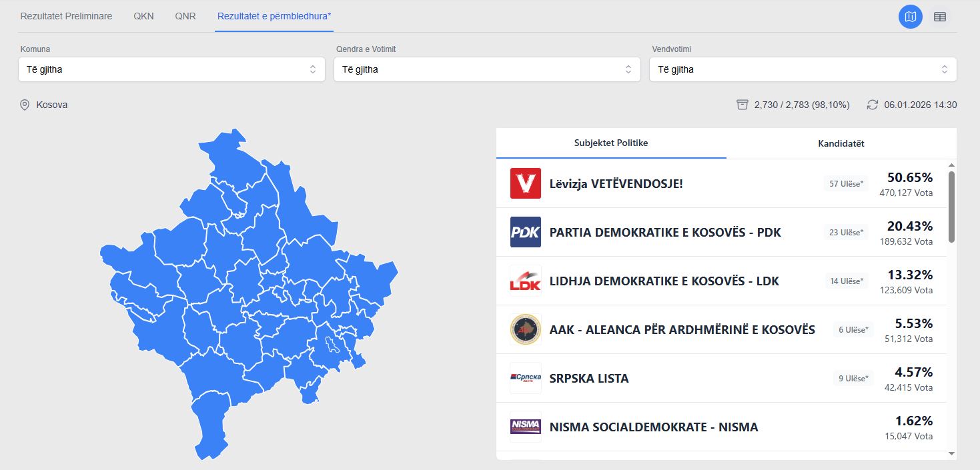Click the Kosova location pin icon
980x470 pixels.
pyautogui.click(x=25, y=105)
